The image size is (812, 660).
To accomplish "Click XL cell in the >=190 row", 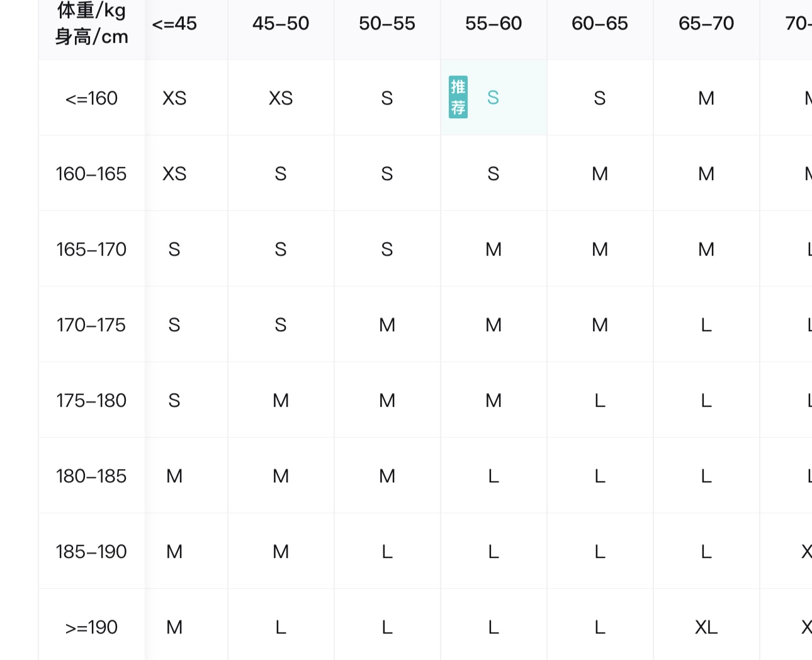I will pos(706,627).
